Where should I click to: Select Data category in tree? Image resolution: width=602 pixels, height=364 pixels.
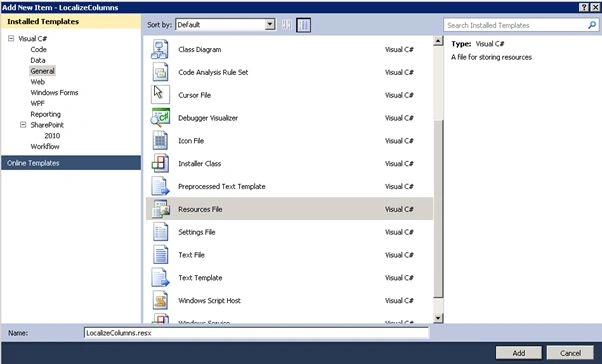click(x=38, y=60)
